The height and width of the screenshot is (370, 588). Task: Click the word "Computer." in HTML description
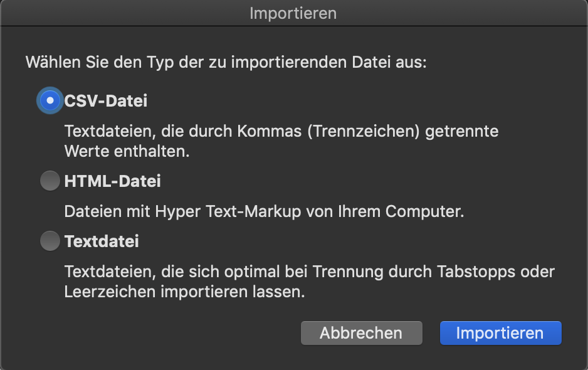tap(424, 211)
